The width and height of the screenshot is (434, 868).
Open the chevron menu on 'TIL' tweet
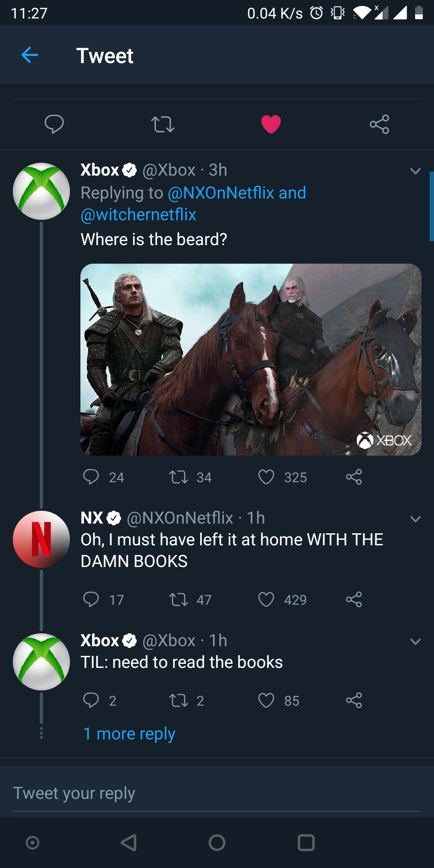pos(415,641)
